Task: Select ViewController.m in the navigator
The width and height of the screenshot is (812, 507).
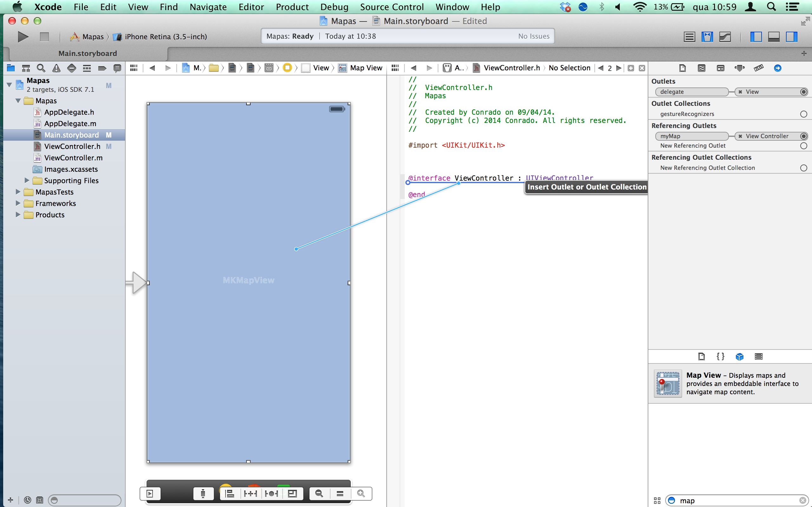Action: point(73,157)
